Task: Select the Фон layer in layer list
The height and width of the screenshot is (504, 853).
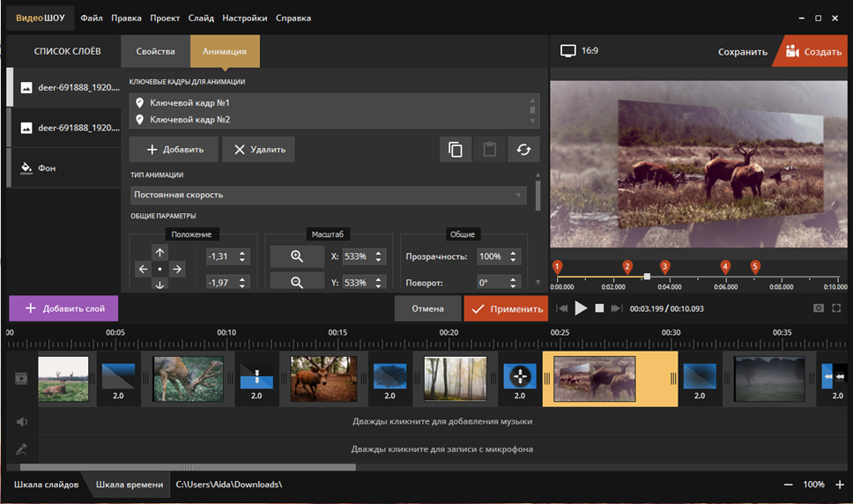Action: pyautogui.click(x=47, y=167)
